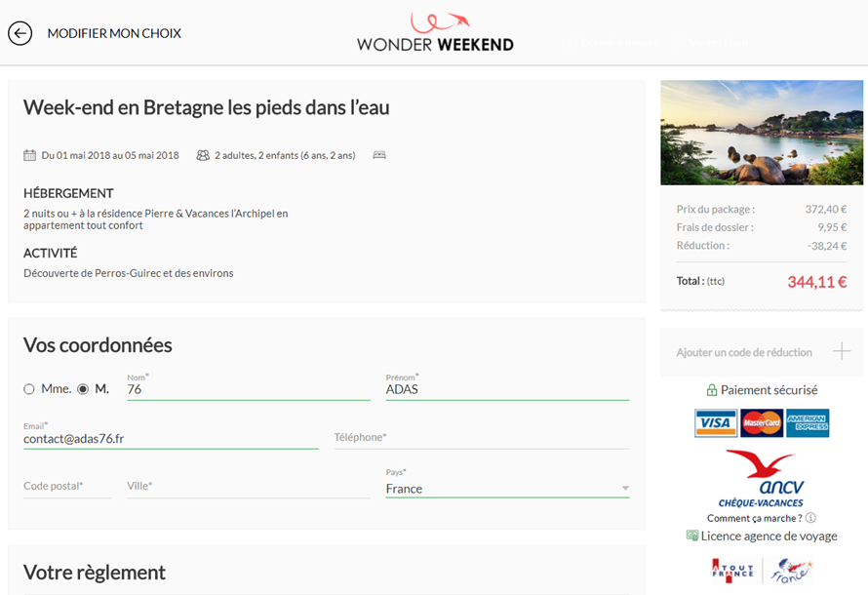The height and width of the screenshot is (595, 868).
Task: Click the ACTIVITÉ heading
Action: point(51,253)
